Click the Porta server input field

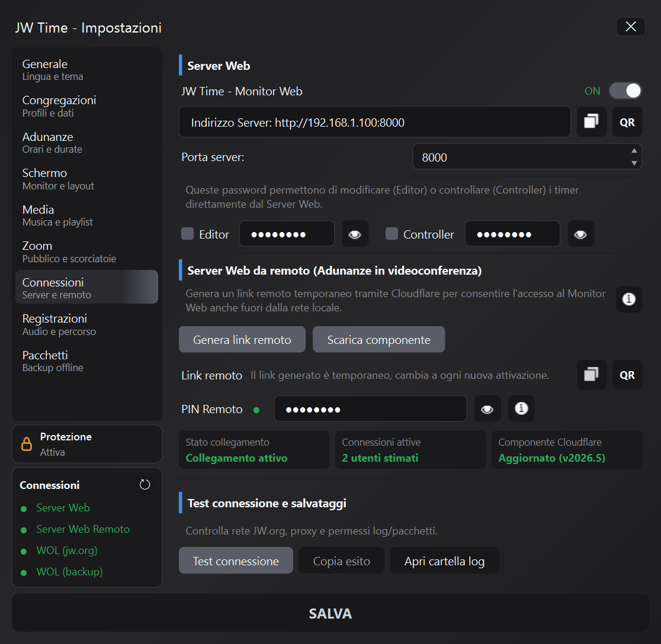[x=527, y=157]
